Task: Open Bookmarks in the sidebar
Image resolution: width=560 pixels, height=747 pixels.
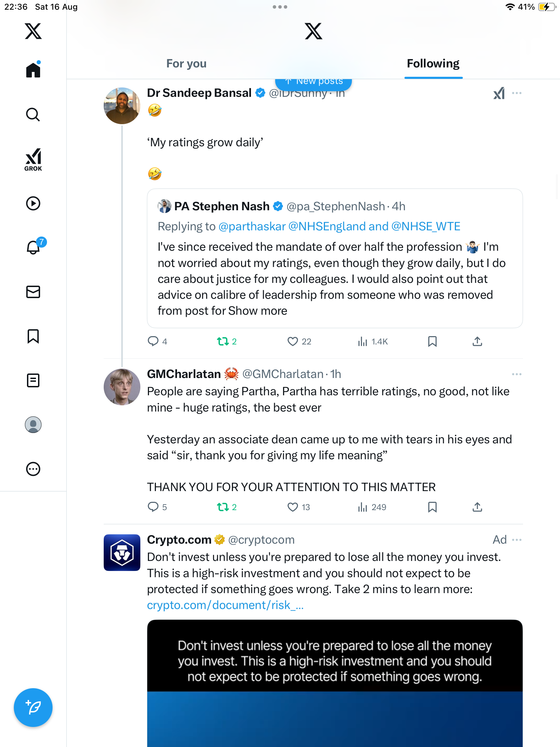Action: [x=33, y=336]
